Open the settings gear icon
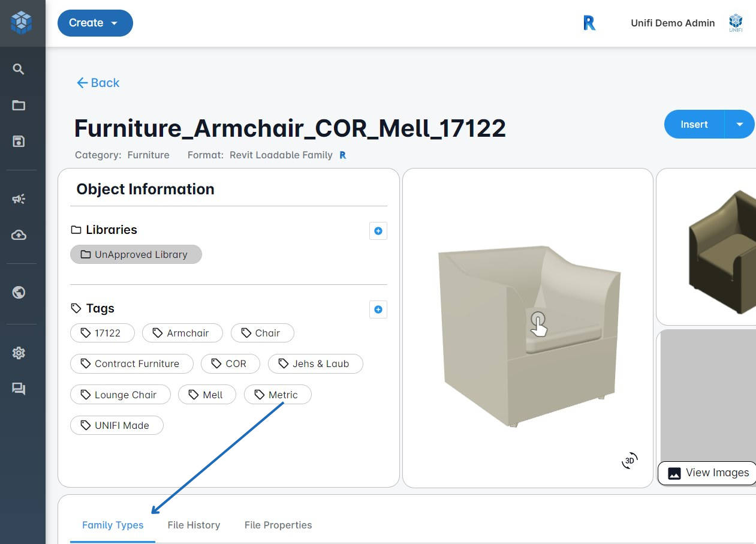The width and height of the screenshot is (756, 544). pos(19,353)
